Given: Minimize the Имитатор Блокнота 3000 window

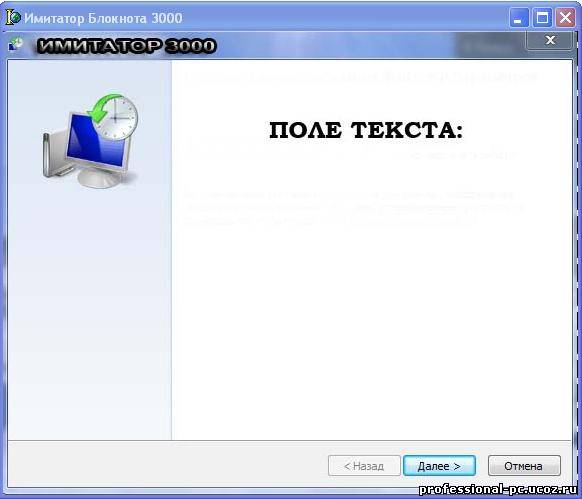Looking at the screenshot, I should tap(519, 17).
